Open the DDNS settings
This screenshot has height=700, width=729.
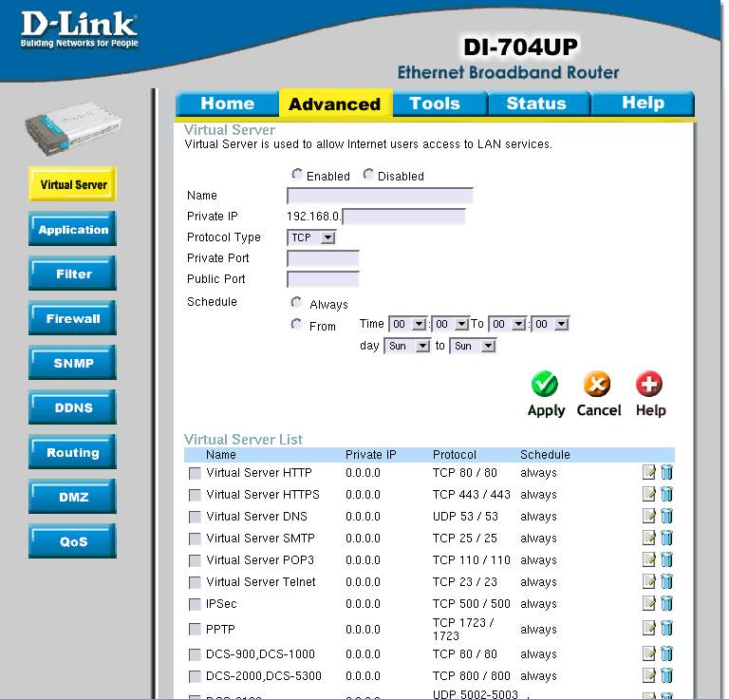[72, 407]
